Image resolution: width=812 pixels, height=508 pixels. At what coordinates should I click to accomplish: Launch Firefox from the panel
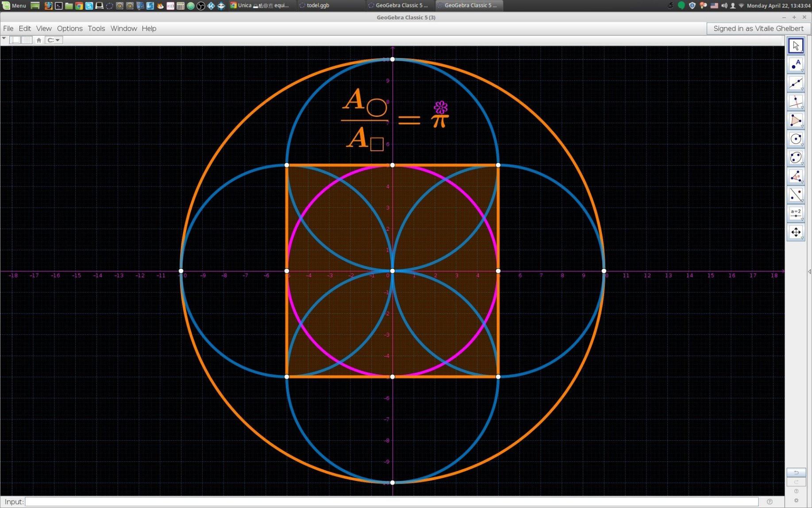coord(48,6)
